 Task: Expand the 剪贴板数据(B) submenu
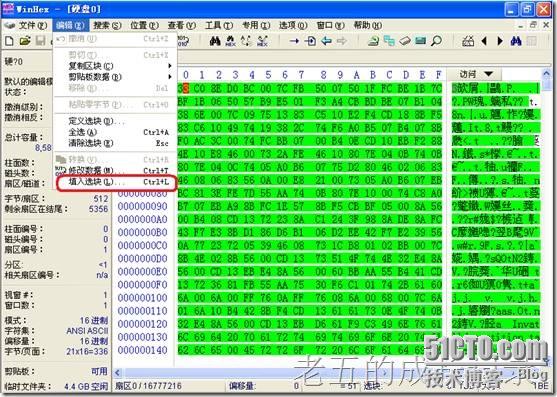[116, 77]
